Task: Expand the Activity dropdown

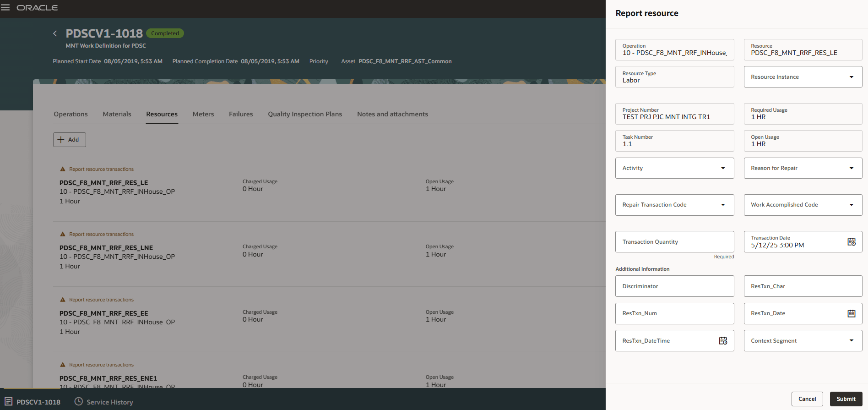Action: tap(723, 168)
